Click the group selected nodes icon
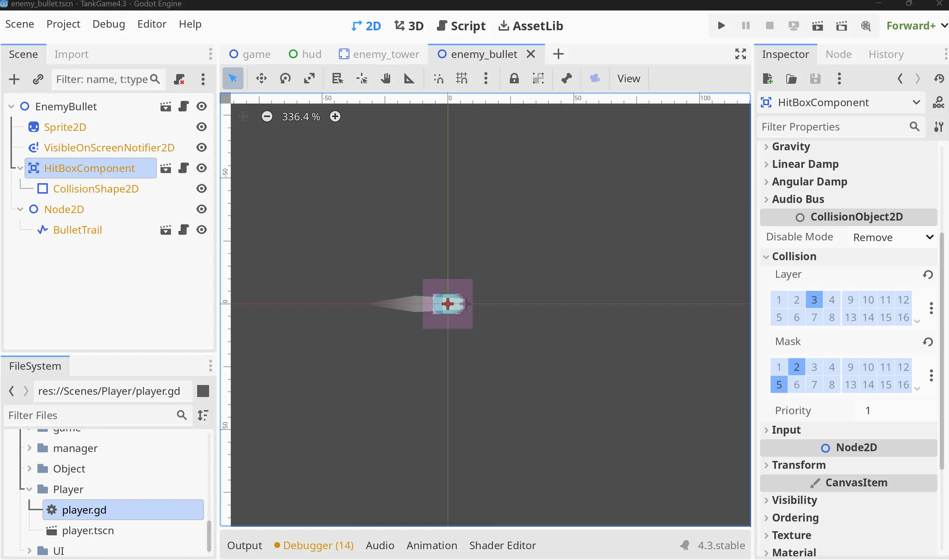 538,79
